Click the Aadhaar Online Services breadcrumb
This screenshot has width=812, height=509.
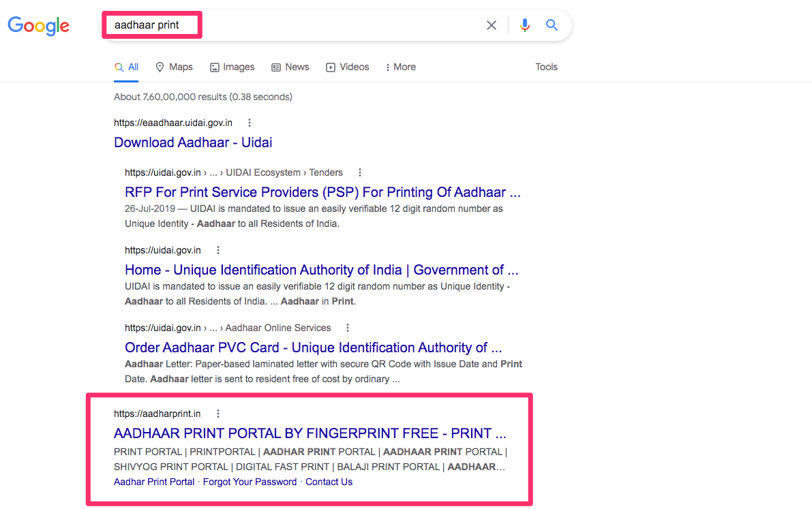pos(278,328)
